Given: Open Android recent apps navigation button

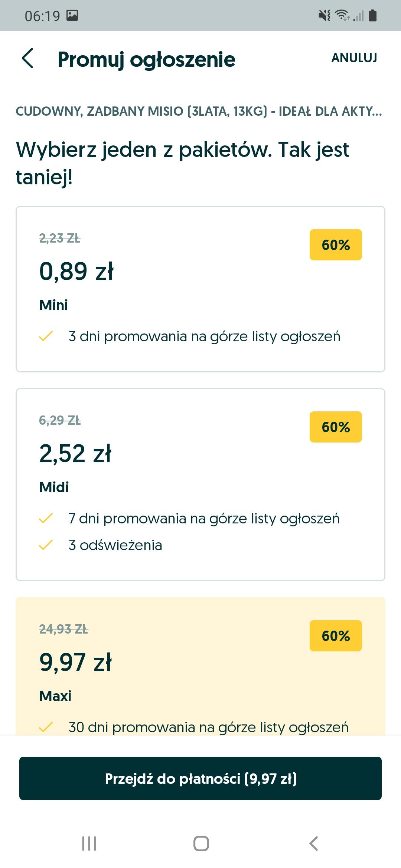Looking at the screenshot, I should pyautogui.click(x=89, y=844).
